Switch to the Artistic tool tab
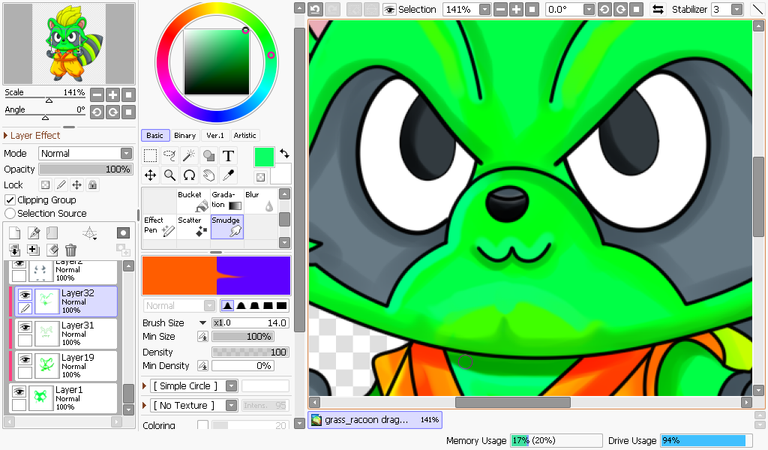 point(245,136)
